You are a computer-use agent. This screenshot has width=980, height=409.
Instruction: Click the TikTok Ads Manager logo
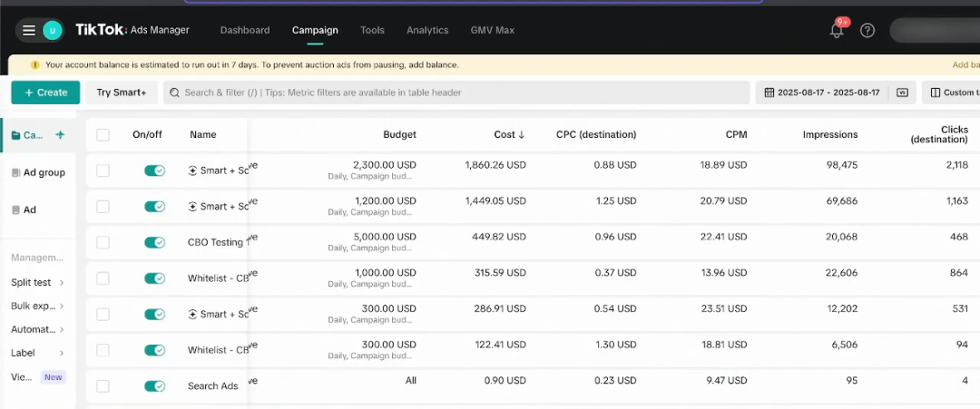tap(132, 30)
